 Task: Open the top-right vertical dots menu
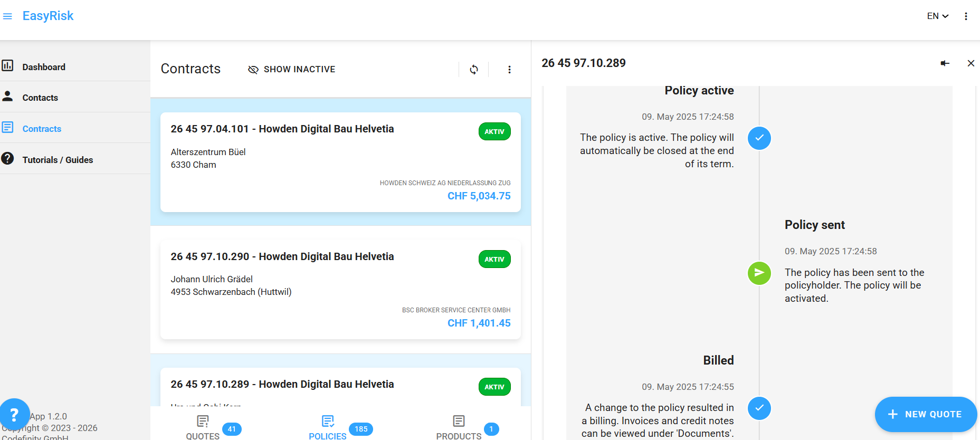(966, 16)
